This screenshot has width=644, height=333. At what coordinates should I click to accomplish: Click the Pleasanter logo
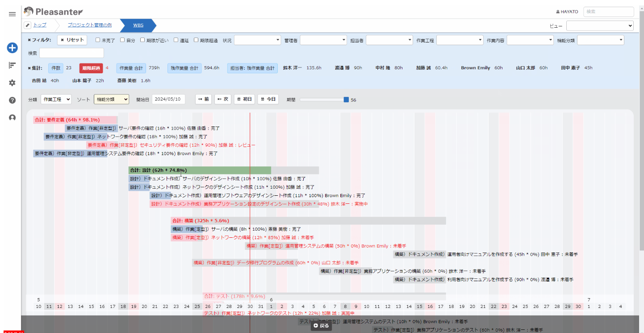[53, 11]
